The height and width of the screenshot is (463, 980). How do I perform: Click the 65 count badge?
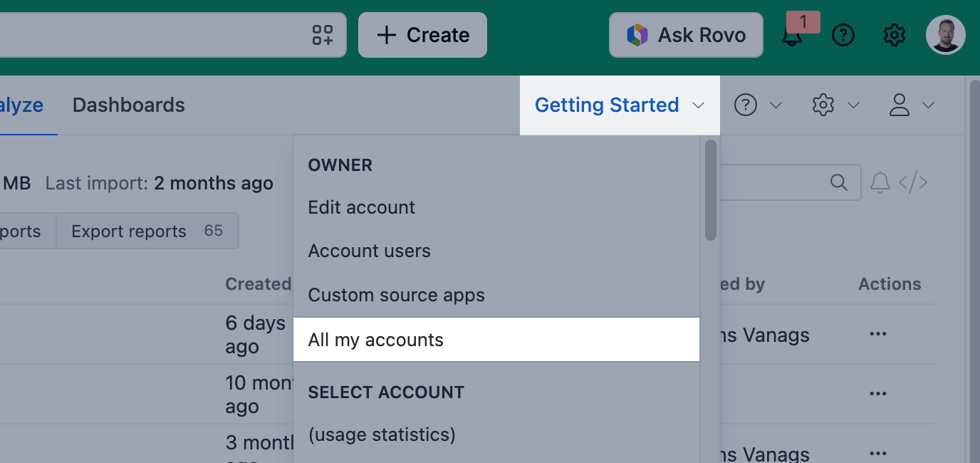point(214,231)
